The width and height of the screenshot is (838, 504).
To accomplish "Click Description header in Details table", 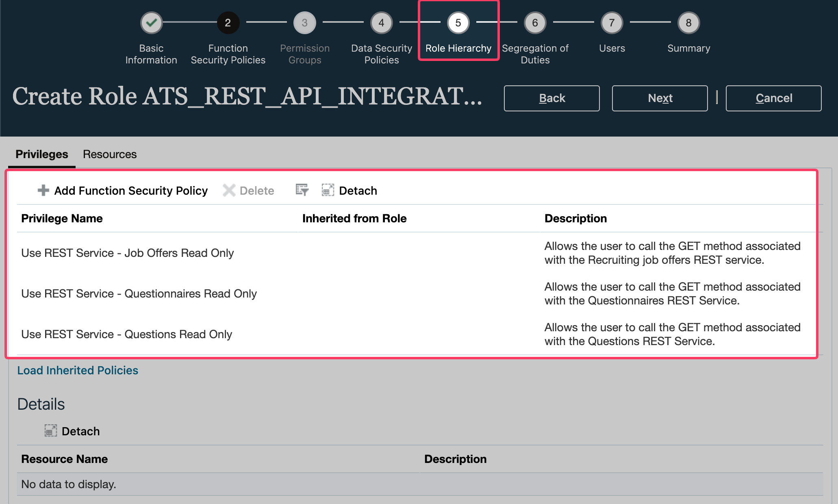I will click(x=455, y=459).
